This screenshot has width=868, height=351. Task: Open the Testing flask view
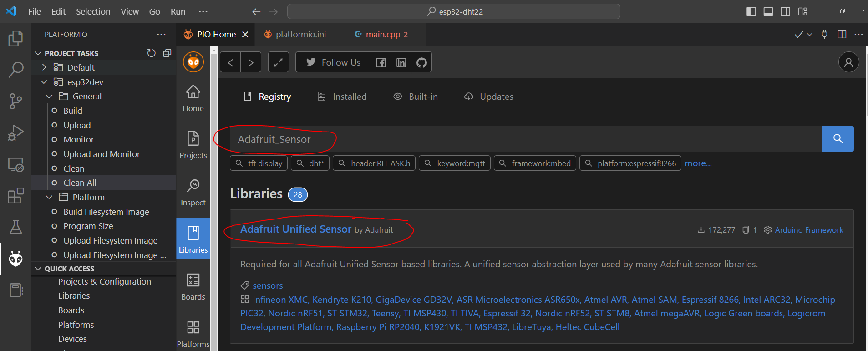pos(15,227)
